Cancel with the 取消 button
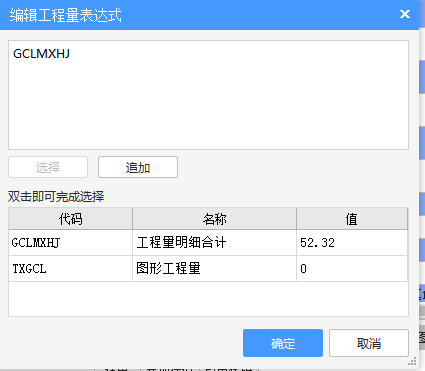The image size is (425, 371). click(369, 343)
